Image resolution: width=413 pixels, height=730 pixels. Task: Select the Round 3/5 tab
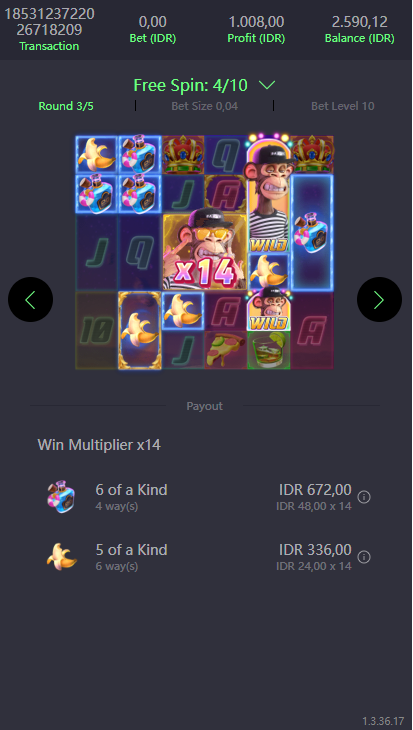pyautogui.click(x=66, y=106)
